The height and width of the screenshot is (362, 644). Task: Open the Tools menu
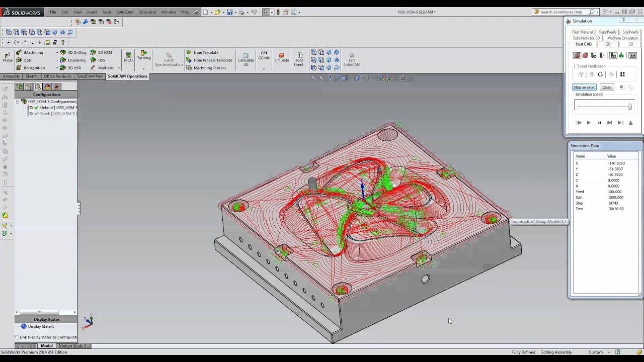click(x=106, y=12)
